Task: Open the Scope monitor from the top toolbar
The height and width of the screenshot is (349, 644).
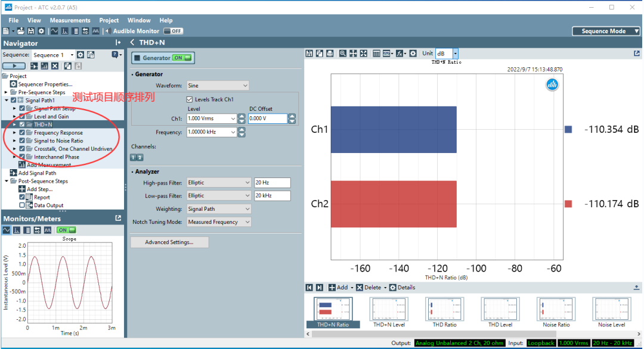Action: point(54,31)
